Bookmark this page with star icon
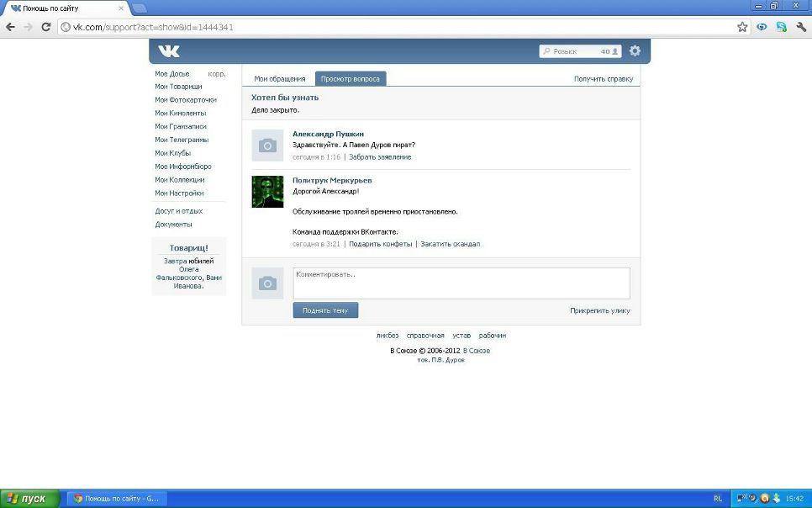Viewport: 812px width, 508px height. 742,27
